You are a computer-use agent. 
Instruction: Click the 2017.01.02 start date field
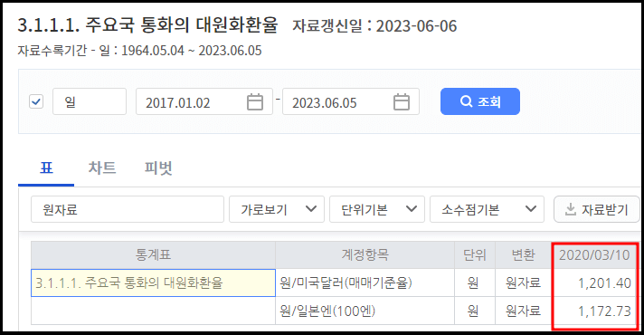click(x=204, y=101)
